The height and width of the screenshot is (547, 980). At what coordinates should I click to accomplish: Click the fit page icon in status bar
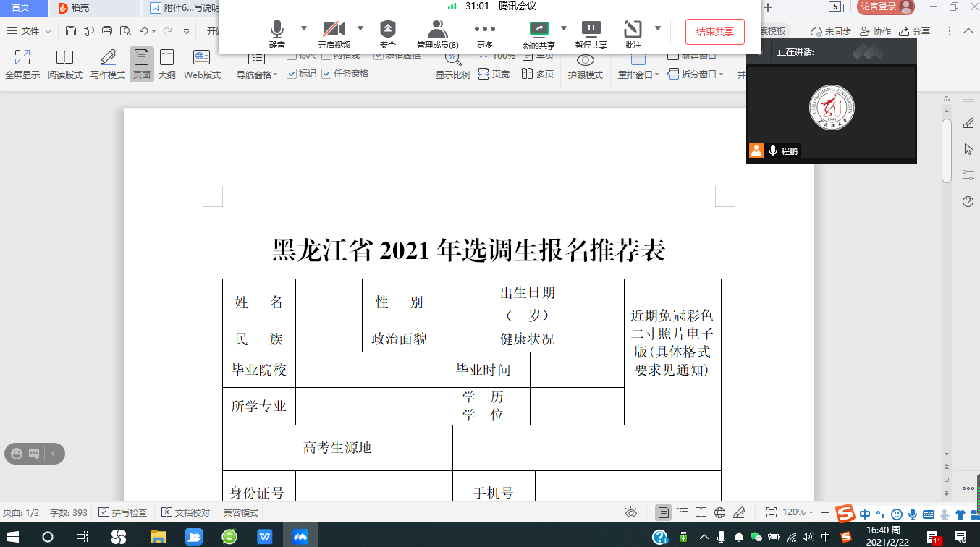[772, 512]
